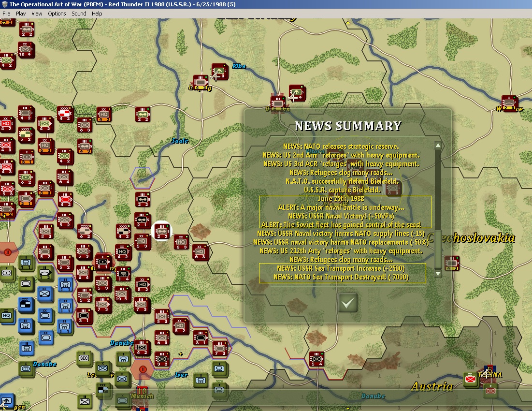Click 'U.S.S.R. capture Bielefeld.' line

(x=342, y=190)
